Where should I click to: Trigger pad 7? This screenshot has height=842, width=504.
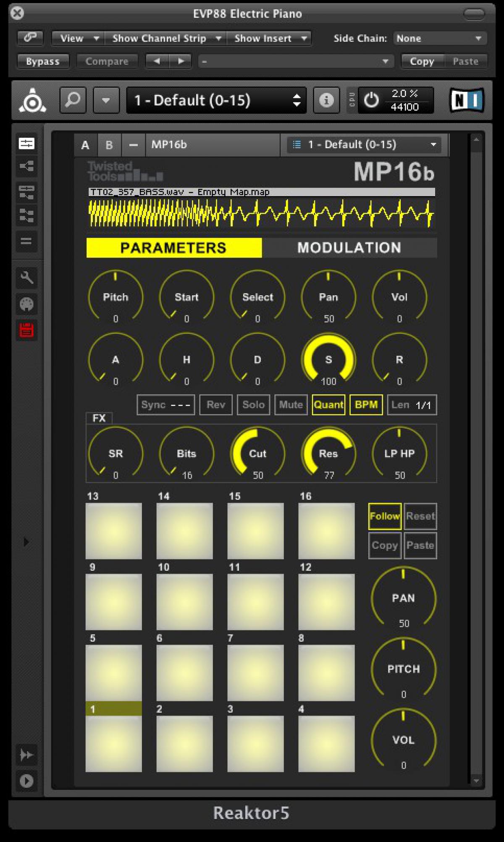tap(255, 673)
